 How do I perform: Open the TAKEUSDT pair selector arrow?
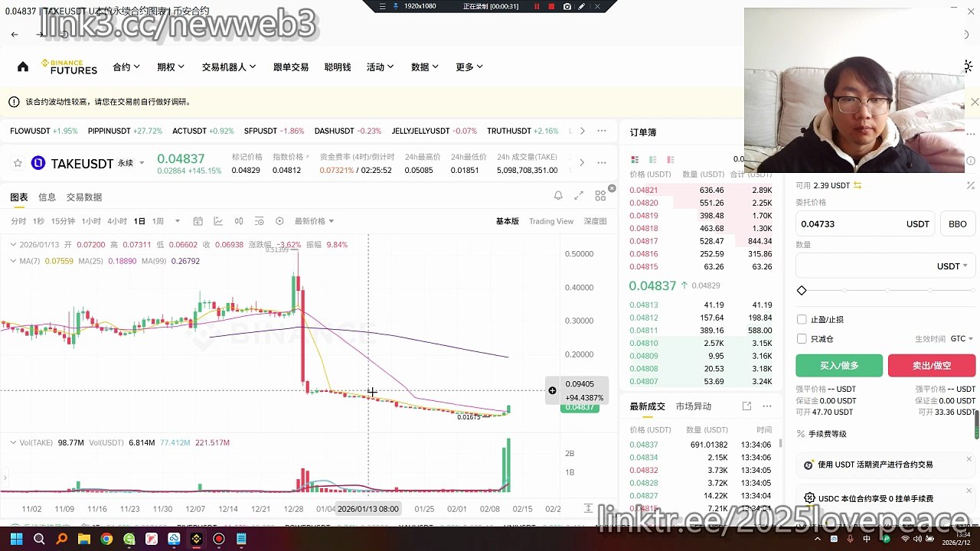coord(142,163)
